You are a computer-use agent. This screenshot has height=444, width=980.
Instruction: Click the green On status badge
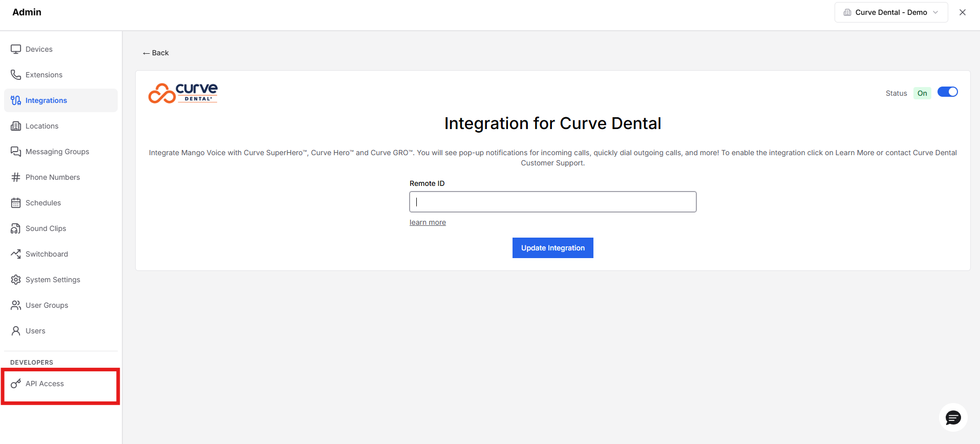pos(922,93)
